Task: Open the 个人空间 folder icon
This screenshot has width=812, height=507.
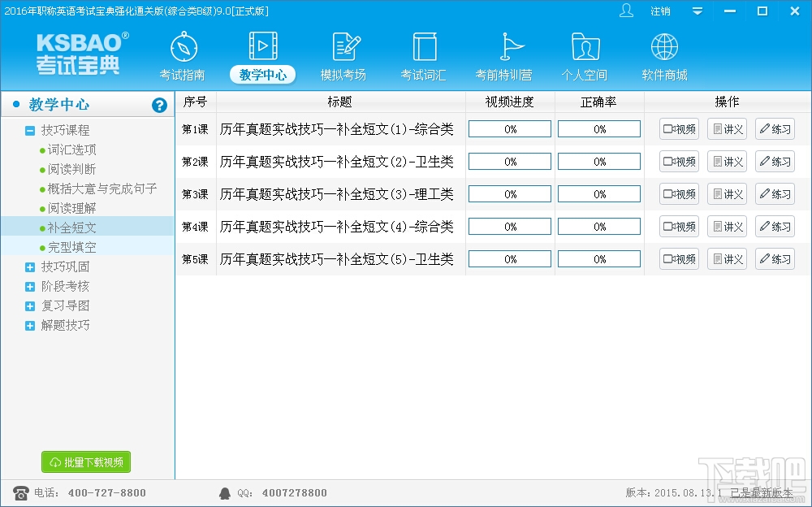Action: [x=585, y=46]
